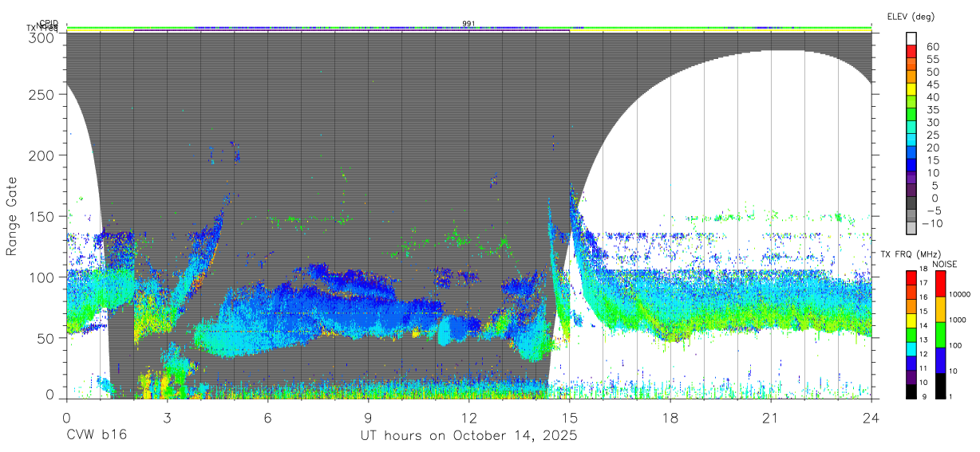Click the 15 hour tick on UT axis
The height and width of the screenshot is (452, 980).
pyautogui.click(x=570, y=418)
